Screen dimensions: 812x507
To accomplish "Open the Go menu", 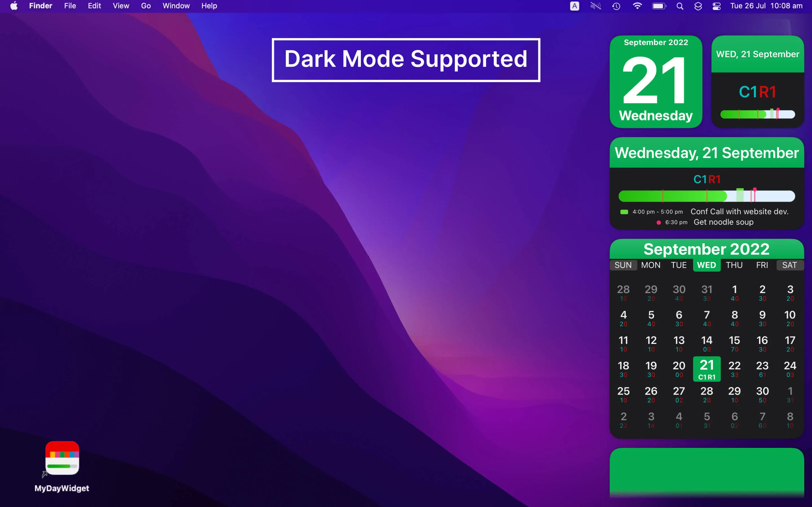I will coord(145,6).
